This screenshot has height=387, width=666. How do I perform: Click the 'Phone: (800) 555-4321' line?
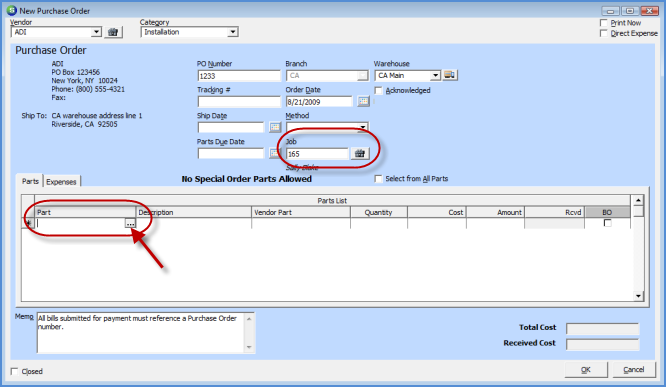(88, 89)
